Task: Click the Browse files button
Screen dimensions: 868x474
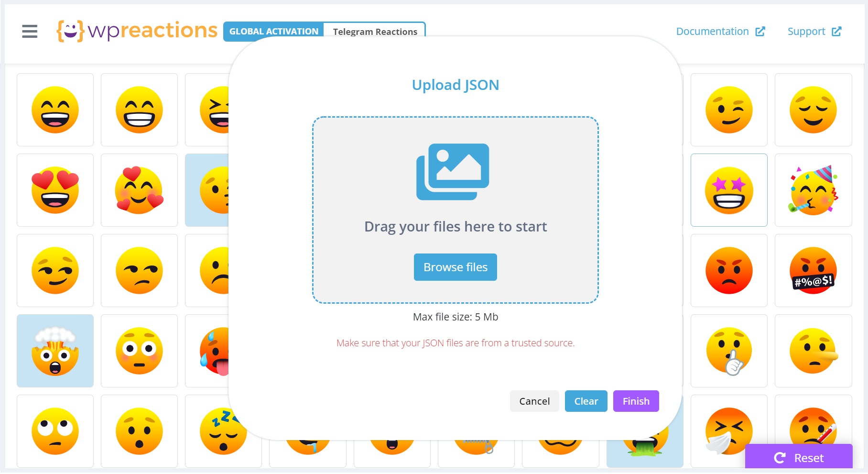Action: pyautogui.click(x=455, y=267)
